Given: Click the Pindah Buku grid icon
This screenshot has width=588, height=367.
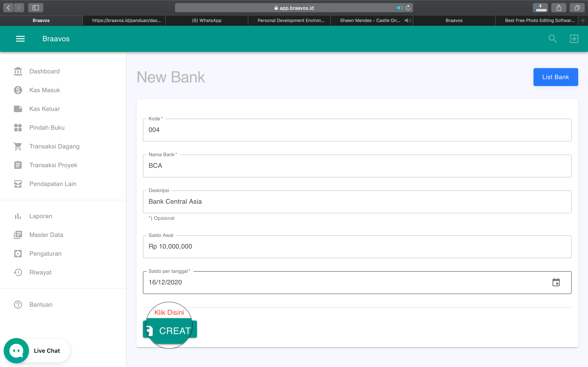Looking at the screenshot, I should 18,127.
